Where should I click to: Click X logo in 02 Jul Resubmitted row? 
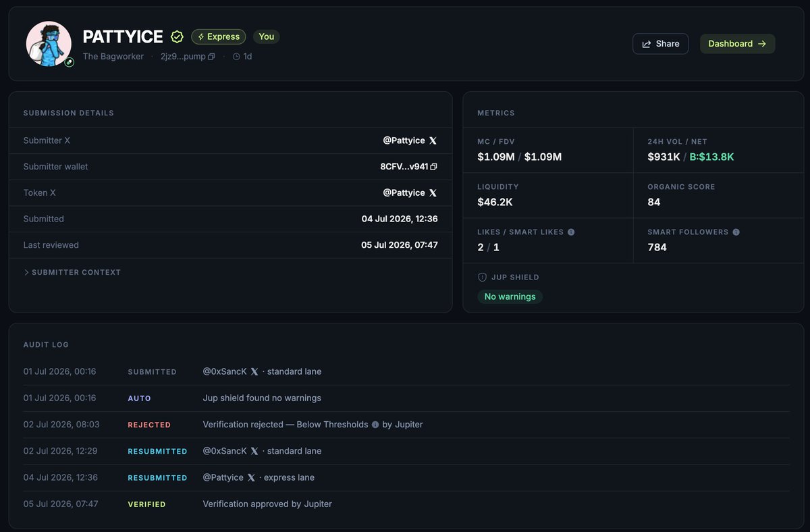(x=254, y=451)
